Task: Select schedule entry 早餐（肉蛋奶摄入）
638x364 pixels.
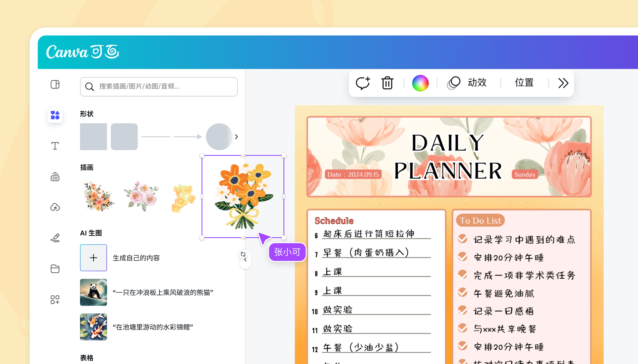Action: click(366, 253)
